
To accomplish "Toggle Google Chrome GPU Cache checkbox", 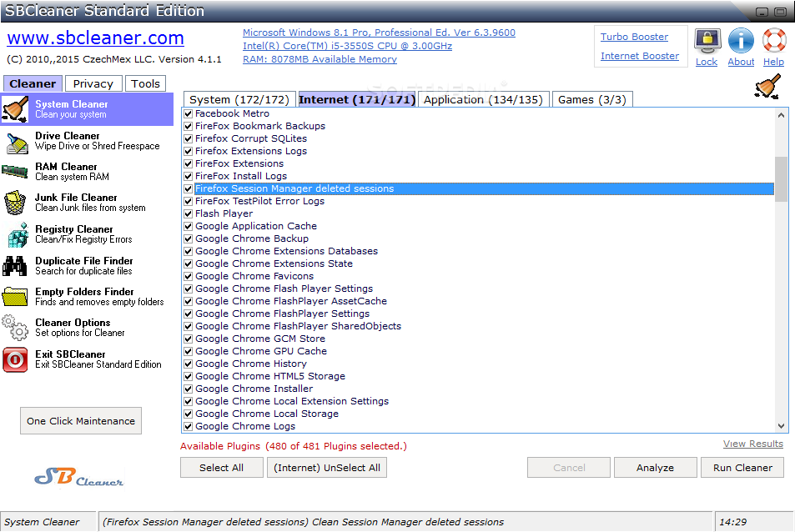I will click(188, 351).
